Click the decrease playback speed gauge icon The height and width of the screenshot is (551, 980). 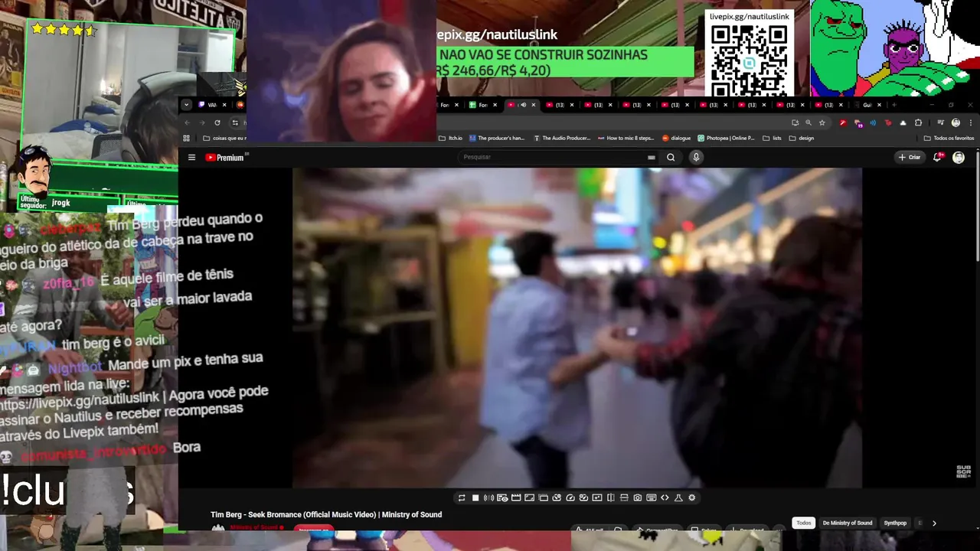[557, 497]
